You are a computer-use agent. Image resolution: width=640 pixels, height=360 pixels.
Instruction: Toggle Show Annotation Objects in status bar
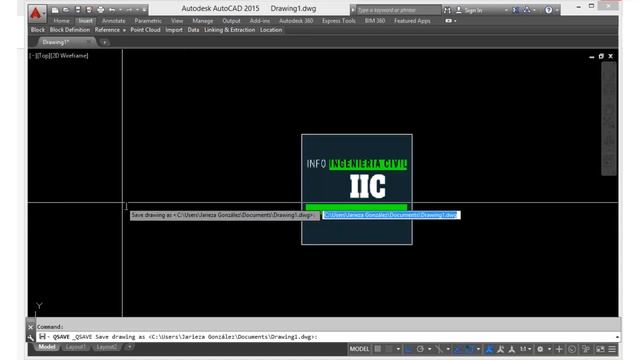coord(489,349)
